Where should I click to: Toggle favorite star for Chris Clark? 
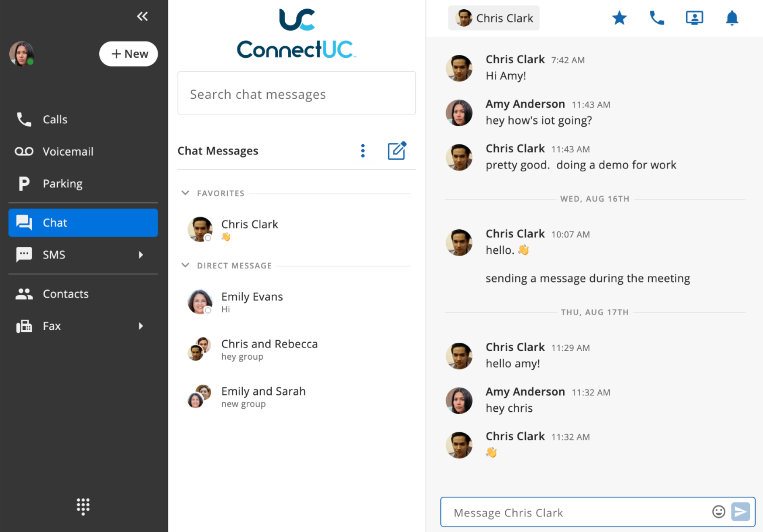coord(619,18)
